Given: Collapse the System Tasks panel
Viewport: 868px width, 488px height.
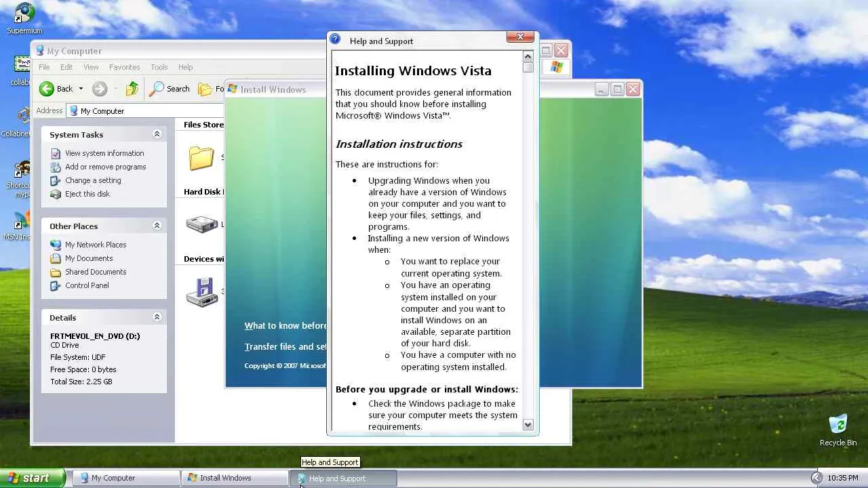Looking at the screenshot, I should [x=157, y=134].
